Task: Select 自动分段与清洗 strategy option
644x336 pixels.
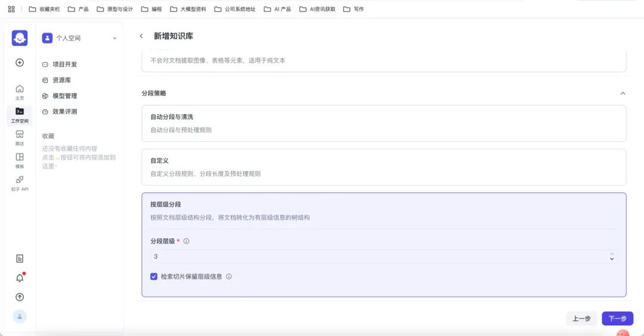Action: click(x=383, y=123)
